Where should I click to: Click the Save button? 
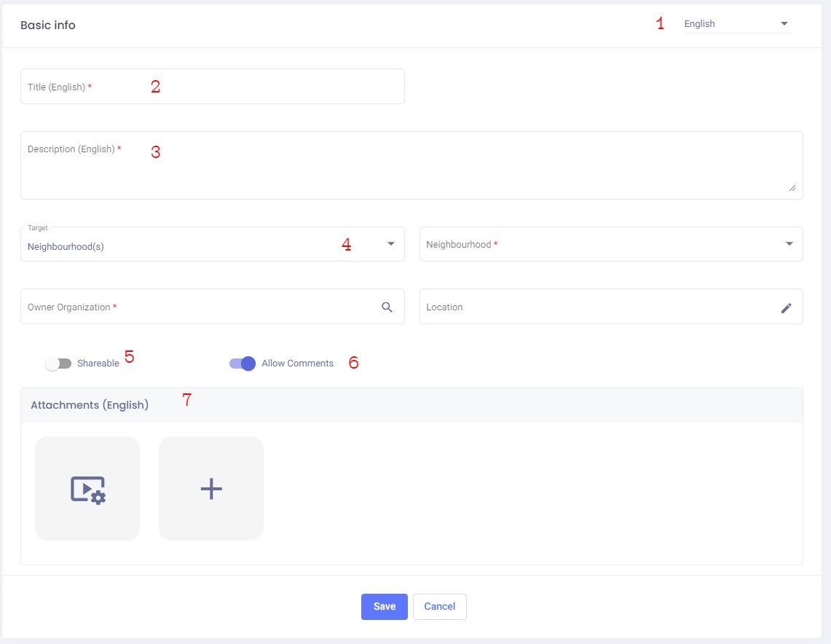384,607
